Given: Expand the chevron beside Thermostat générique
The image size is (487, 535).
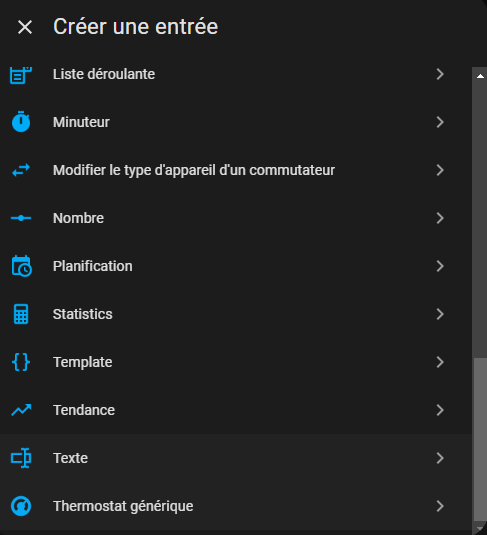Looking at the screenshot, I should coord(440,506).
